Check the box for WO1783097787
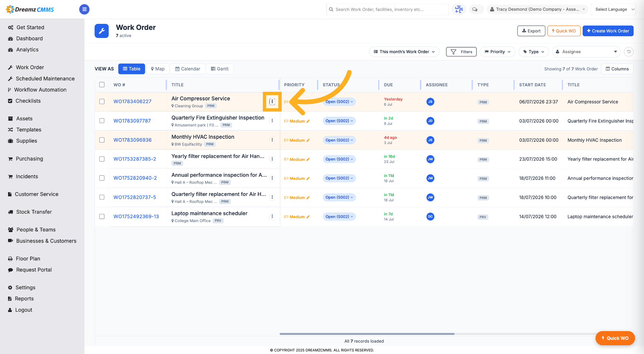644x354 pixels. (x=102, y=121)
